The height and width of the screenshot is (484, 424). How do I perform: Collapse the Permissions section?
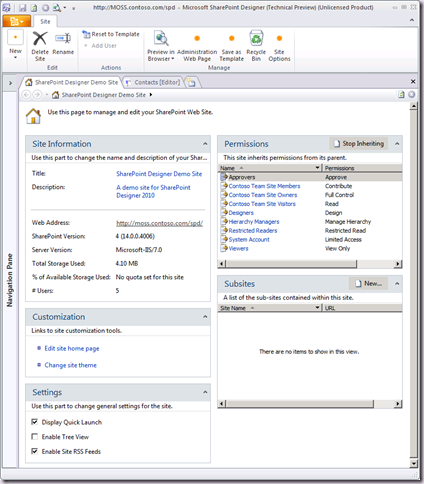pyautogui.click(x=397, y=144)
